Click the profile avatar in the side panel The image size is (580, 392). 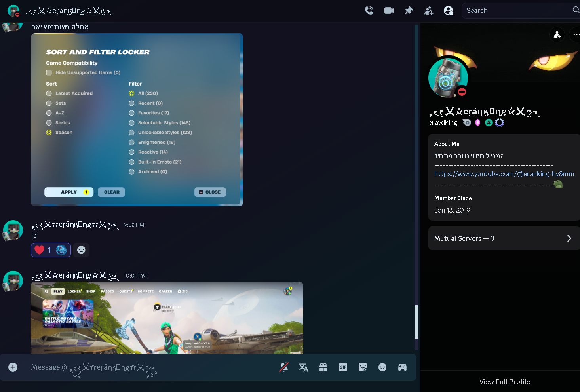click(x=448, y=78)
